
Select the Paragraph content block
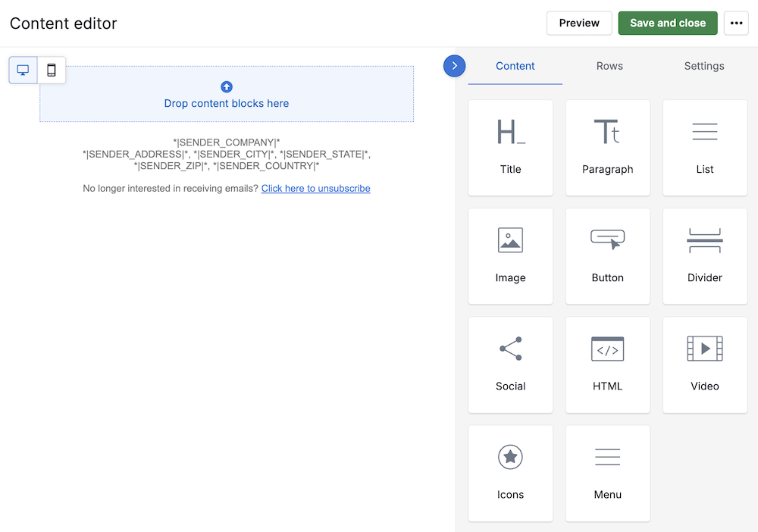607,148
